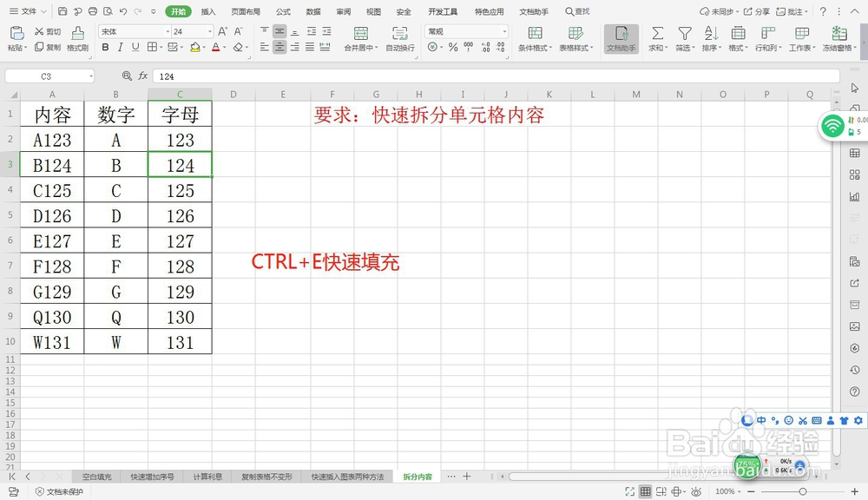Click the Paste clipboard icon

[x=17, y=33]
